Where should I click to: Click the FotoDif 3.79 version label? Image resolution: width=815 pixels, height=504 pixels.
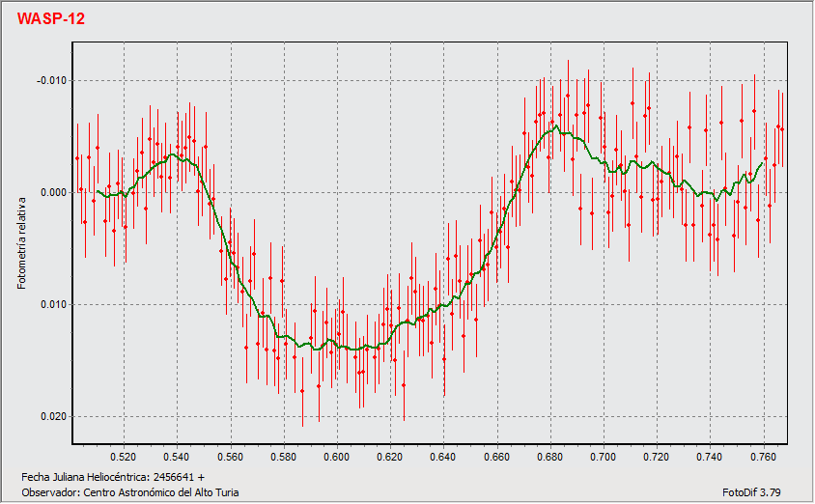[x=760, y=492]
